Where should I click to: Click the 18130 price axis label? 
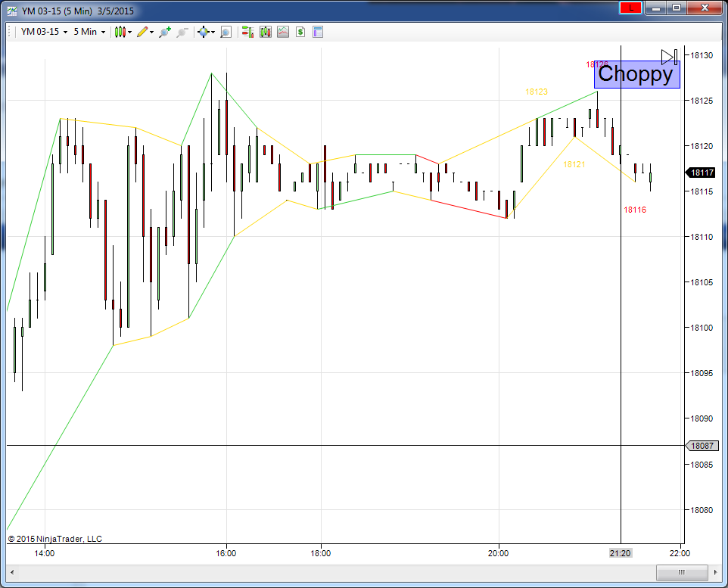[x=702, y=55]
